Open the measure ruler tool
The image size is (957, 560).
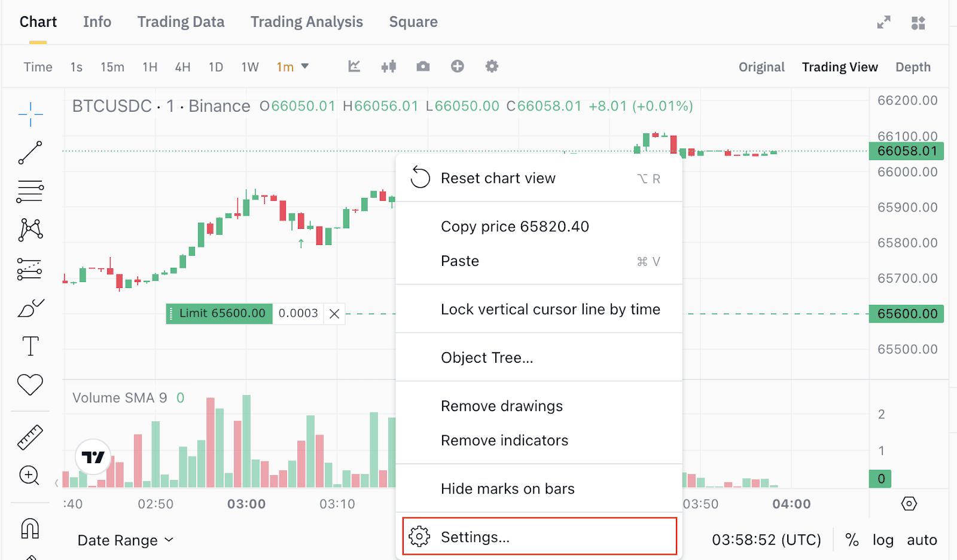click(x=30, y=437)
